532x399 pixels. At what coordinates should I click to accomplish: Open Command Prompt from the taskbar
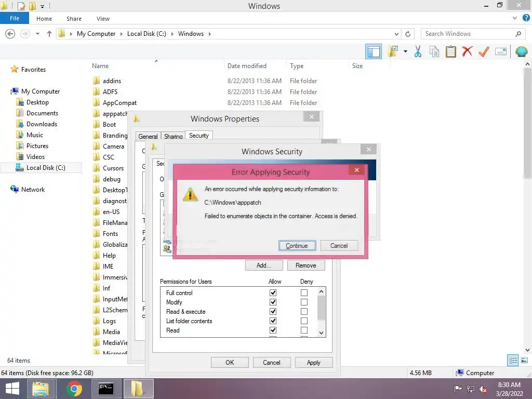(106, 389)
